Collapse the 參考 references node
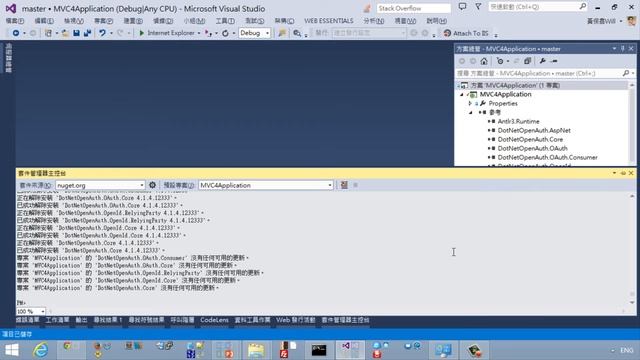The height and width of the screenshot is (360, 640). [x=471, y=112]
